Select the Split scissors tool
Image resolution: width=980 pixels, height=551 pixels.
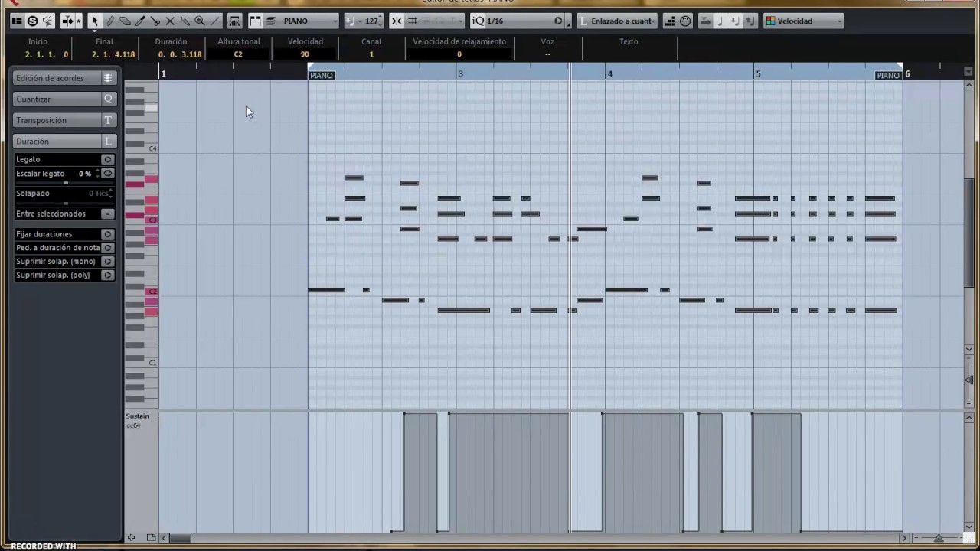tap(155, 21)
